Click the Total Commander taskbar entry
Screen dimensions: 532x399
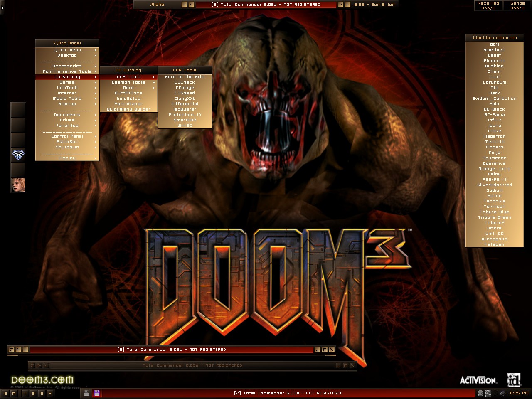[288, 393]
